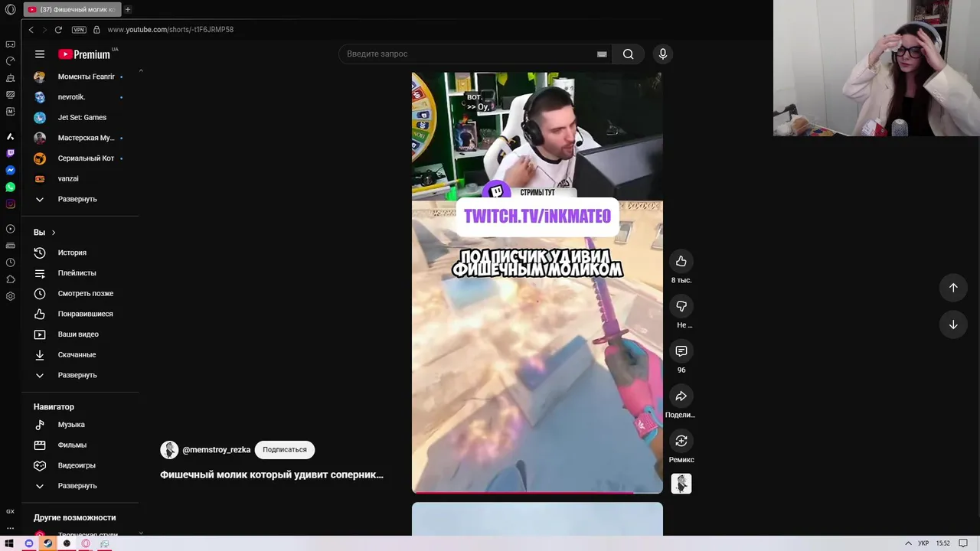Screen dimensions: 980x551
Task: Open Opera sidebar settings gear
Action: tap(10, 296)
